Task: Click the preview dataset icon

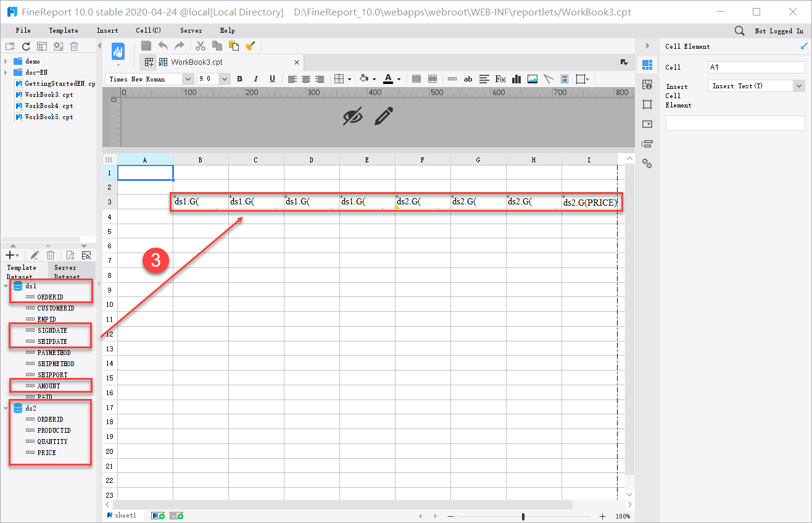Action: tap(70, 254)
